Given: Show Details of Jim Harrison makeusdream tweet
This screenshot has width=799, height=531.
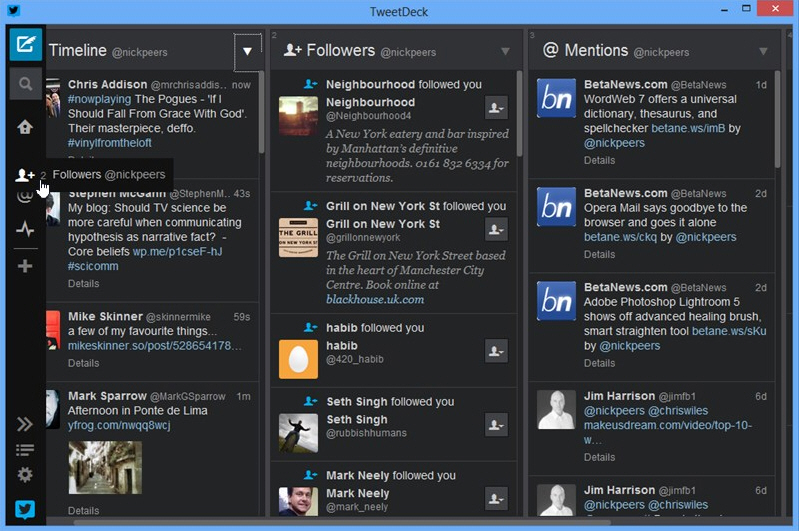Looking at the screenshot, I should tap(599, 458).
